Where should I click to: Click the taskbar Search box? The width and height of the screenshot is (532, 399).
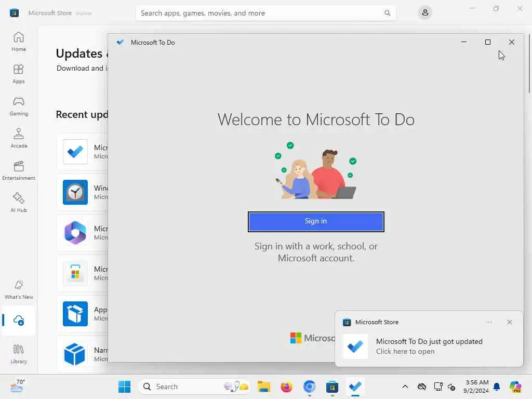pyautogui.click(x=194, y=387)
